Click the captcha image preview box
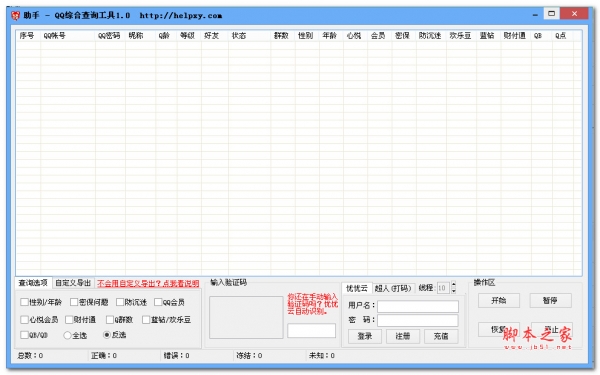Viewport: 600px width, 375px height. 246,317
